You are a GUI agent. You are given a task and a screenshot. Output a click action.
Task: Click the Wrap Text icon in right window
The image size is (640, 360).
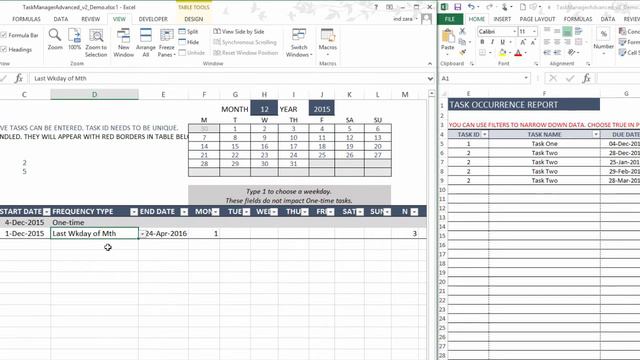tap(578, 31)
